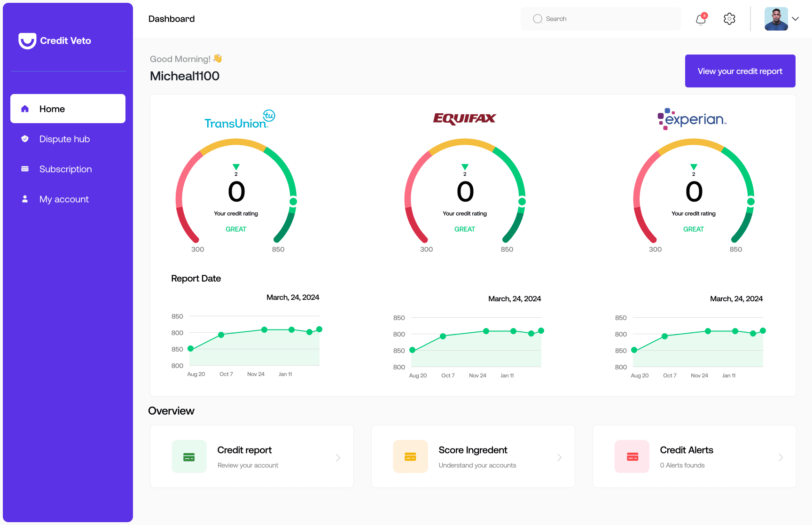Click the yellow Score Ingredent card icon
The image size is (812, 525).
point(410,456)
